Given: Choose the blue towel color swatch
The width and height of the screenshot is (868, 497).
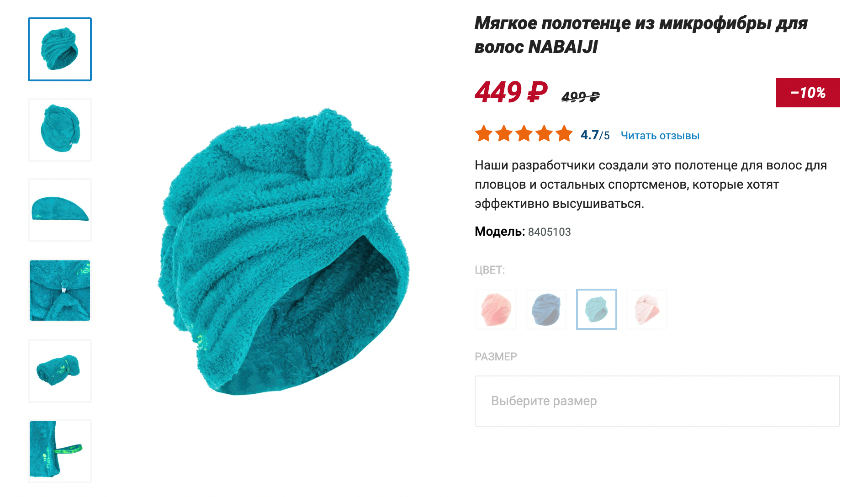Looking at the screenshot, I should (x=546, y=309).
